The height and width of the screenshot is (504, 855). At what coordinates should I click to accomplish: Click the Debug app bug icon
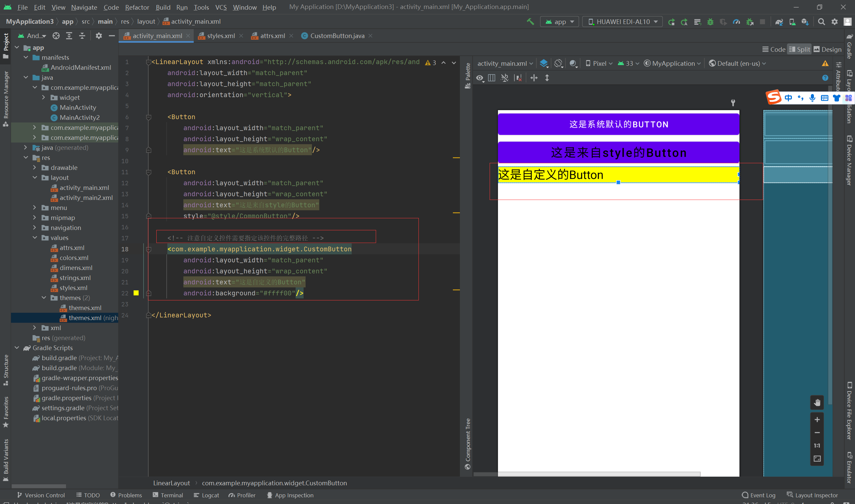(x=710, y=22)
